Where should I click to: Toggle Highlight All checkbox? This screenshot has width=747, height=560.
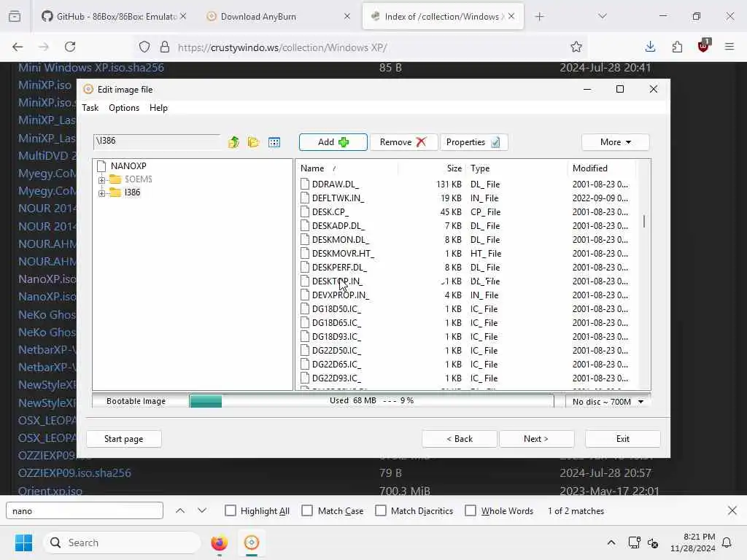pyautogui.click(x=231, y=510)
